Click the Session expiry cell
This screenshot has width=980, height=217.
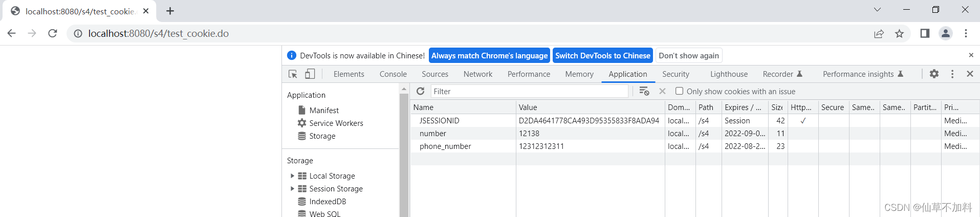(x=745, y=120)
